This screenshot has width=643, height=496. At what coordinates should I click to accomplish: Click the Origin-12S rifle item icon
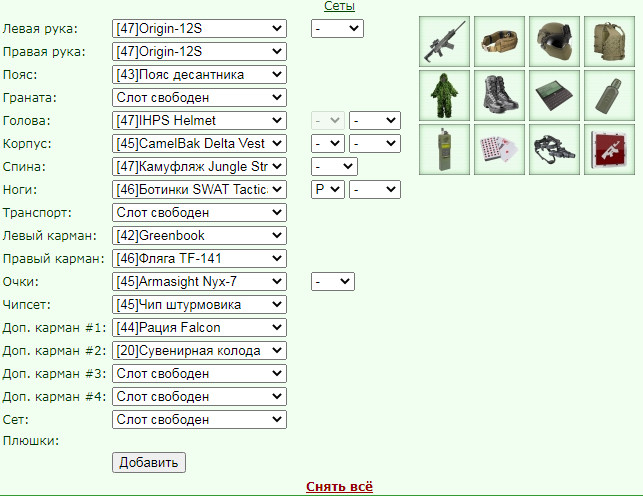pyautogui.click(x=445, y=41)
